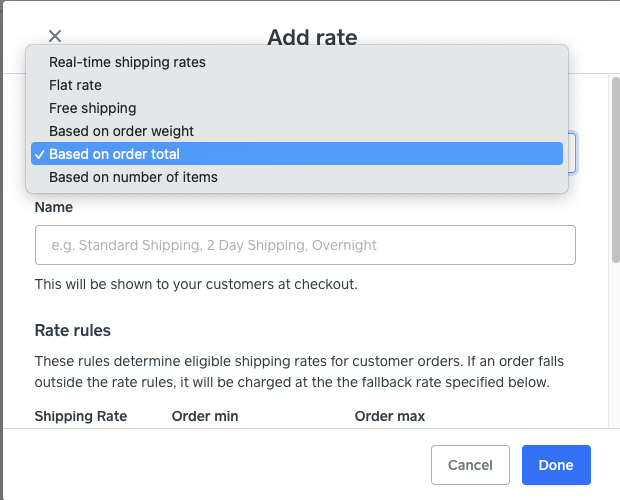Click the checkmark beside Based on order total
This screenshot has height=500, width=620.
tap(38, 154)
